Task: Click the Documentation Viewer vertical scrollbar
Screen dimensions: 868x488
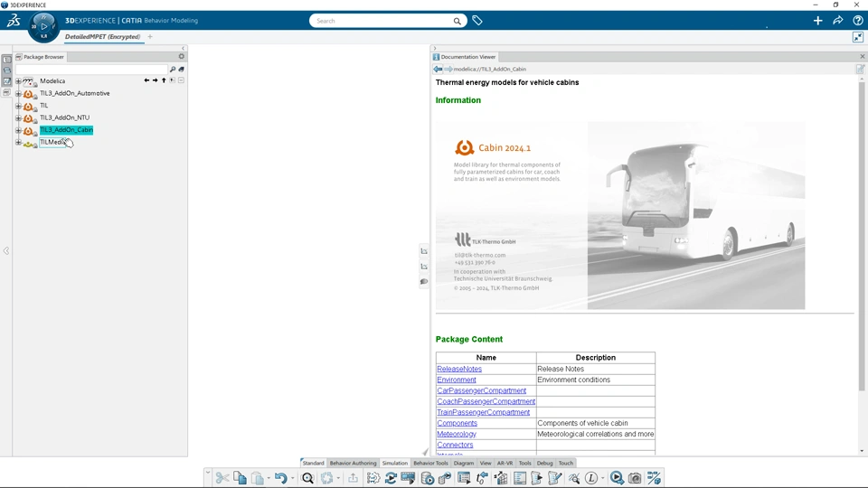Action: (x=862, y=236)
